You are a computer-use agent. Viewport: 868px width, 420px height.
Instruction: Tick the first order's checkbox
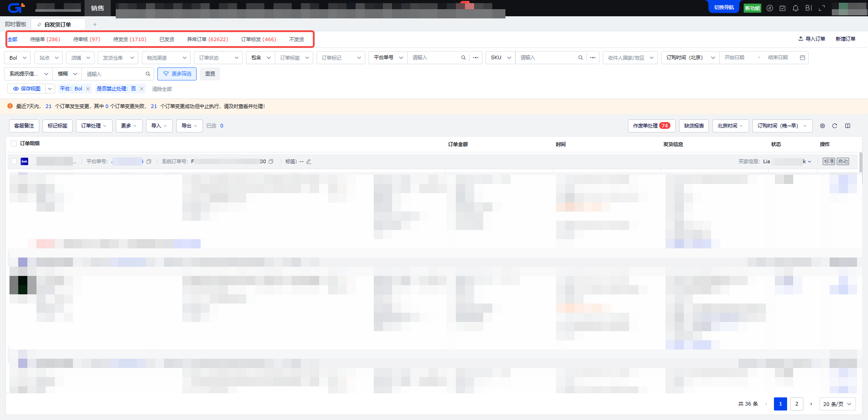pos(14,161)
